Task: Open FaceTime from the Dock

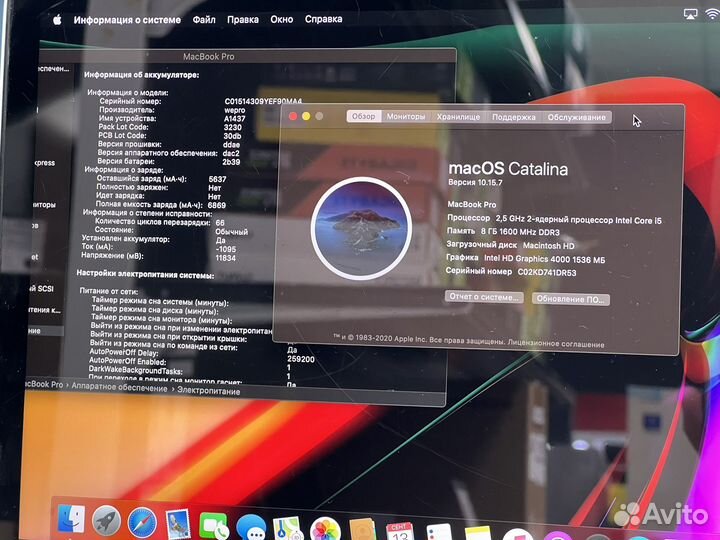Action: click(x=214, y=526)
